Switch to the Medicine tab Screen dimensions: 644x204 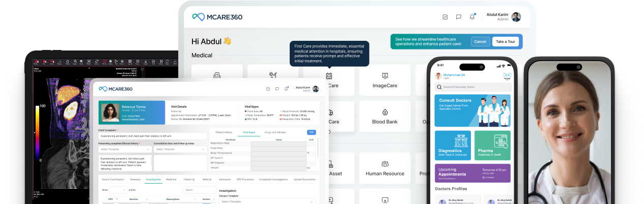tap(171, 180)
